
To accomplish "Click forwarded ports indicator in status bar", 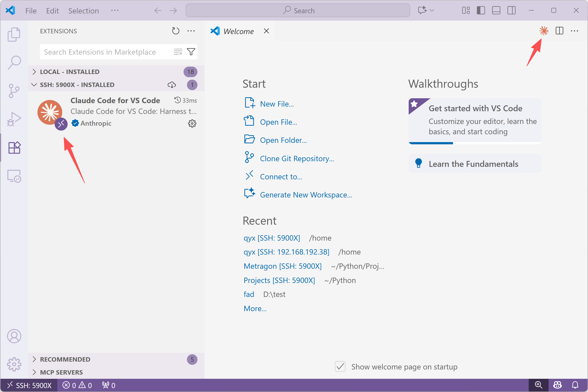I will click(109, 385).
